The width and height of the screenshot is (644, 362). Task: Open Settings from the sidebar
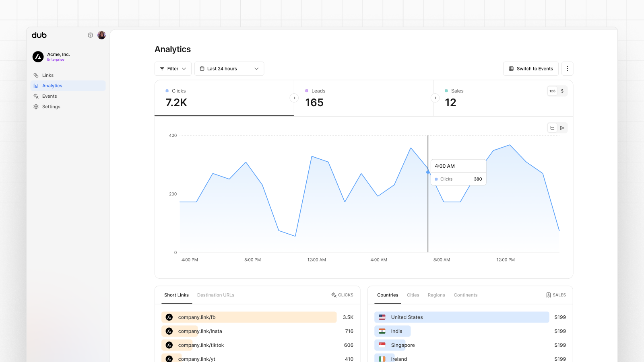pyautogui.click(x=51, y=106)
